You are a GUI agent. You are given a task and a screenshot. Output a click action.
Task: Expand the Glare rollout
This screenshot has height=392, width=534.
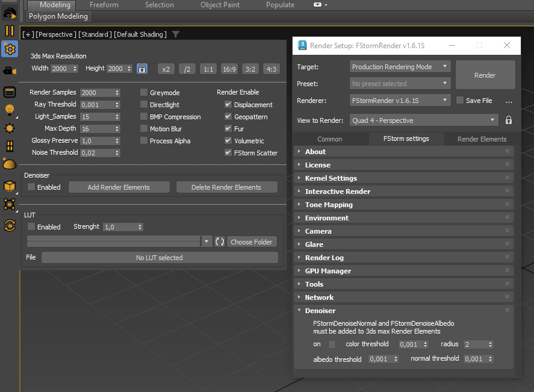coord(403,244)
